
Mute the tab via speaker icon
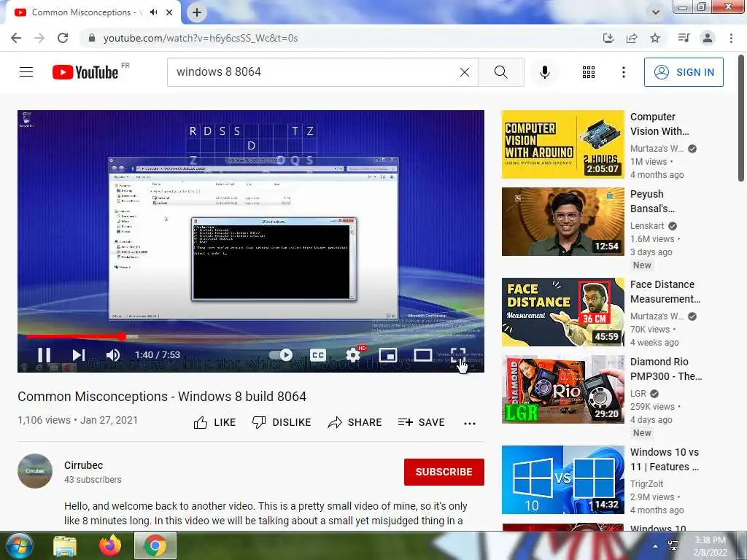tap(153, 12)
